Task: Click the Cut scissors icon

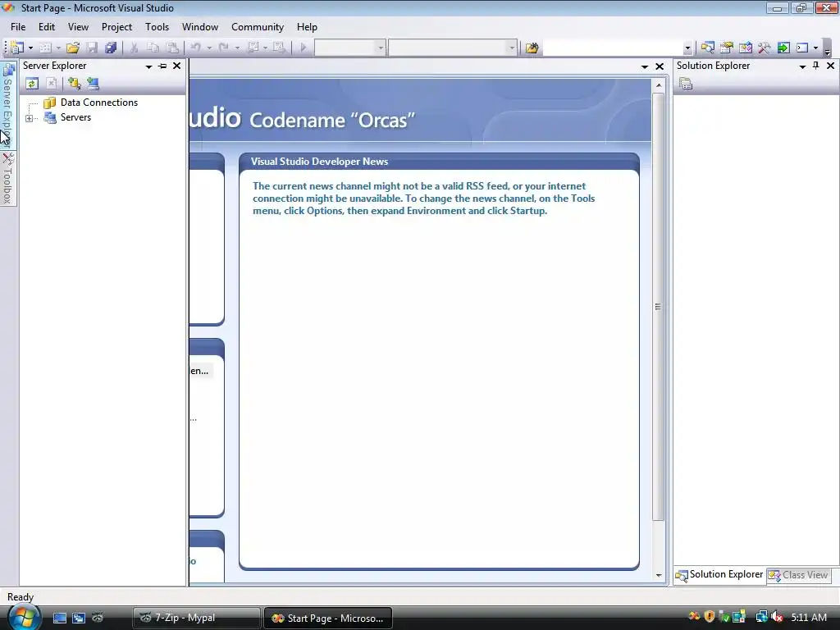Action: click(x=134, y=48)
